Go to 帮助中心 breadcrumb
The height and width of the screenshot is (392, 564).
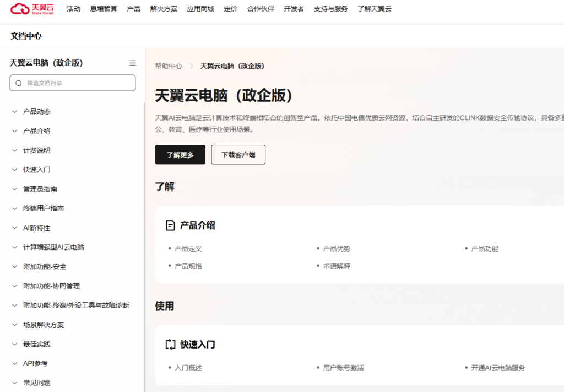(169, 66)
